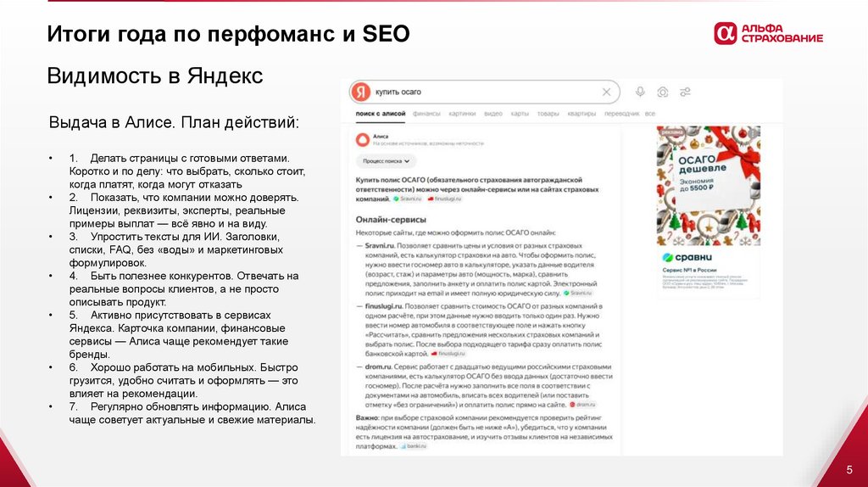Open the «карты» tab
Screen dimensions: 868x487
[x=520, y=114]
